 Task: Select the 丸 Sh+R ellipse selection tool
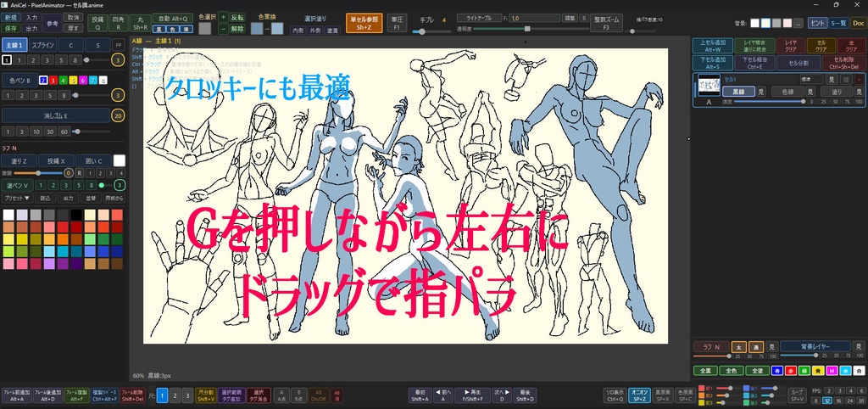coord(140,23)
